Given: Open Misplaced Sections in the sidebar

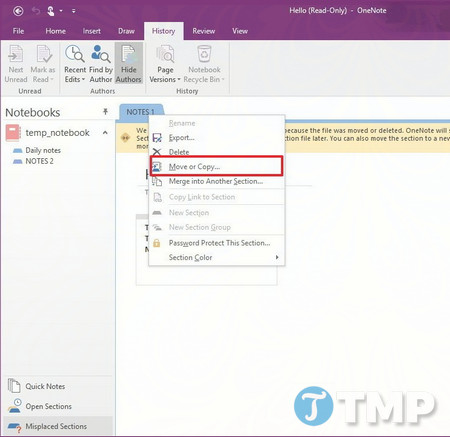Looking at the screenshot, I should pos(57,426).
